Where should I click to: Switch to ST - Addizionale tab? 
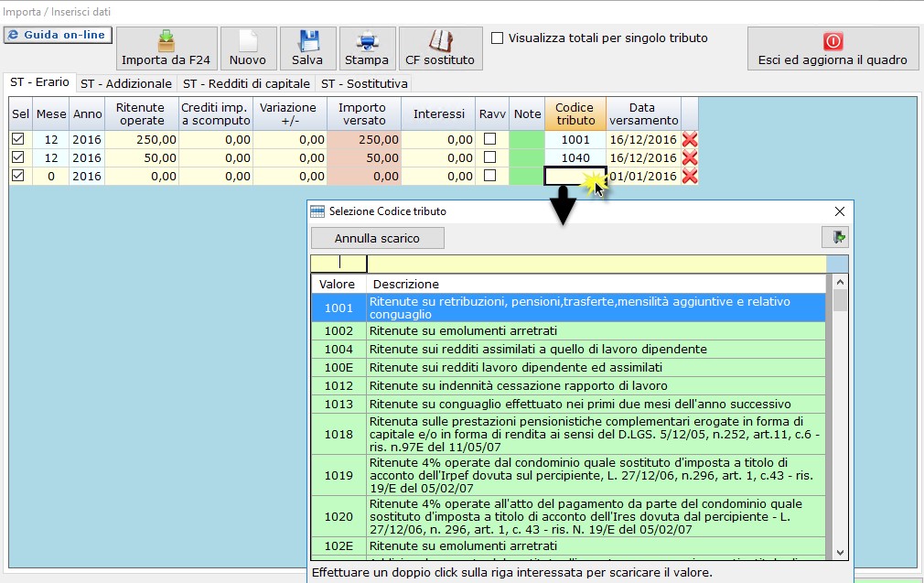pos(125,83)
